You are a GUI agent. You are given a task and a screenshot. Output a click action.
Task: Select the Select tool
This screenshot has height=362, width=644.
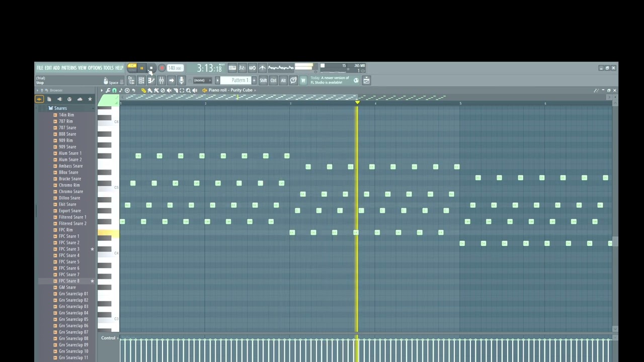182,90
